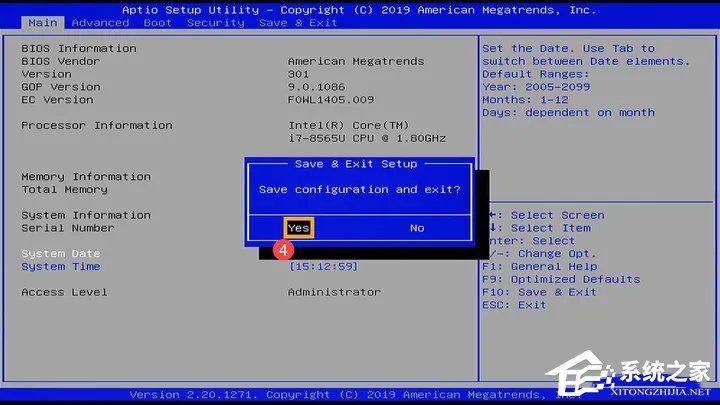Click the Processor Information label
Viewport: 720px width, 405px height.
point(97,126)
